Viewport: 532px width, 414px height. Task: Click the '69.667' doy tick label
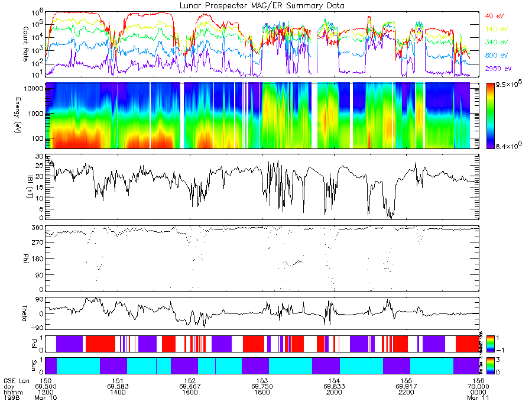point(190,387)
